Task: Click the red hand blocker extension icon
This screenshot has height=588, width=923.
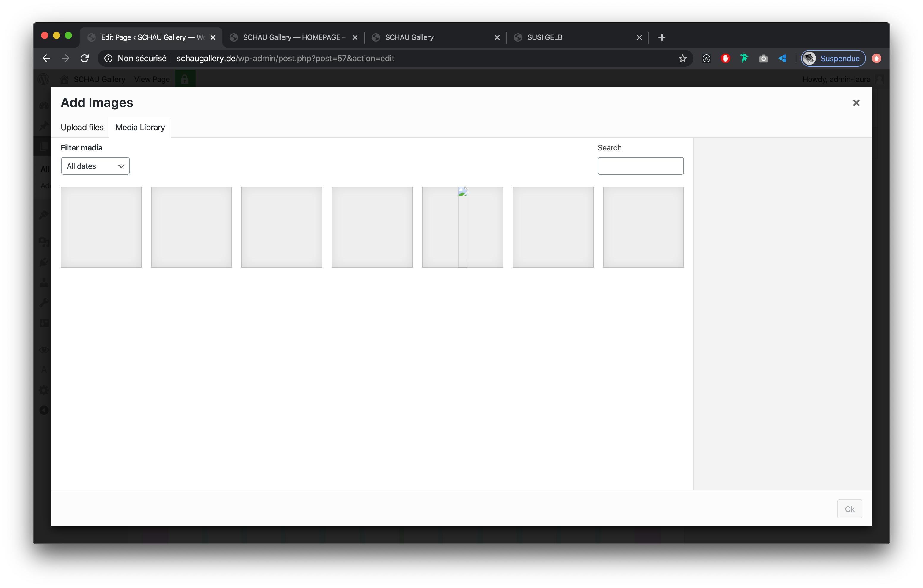Action: (x=725, y=58)
